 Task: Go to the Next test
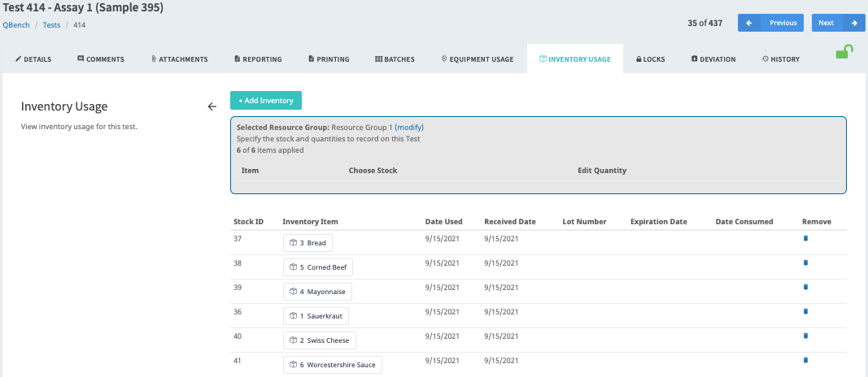(838, 23)
